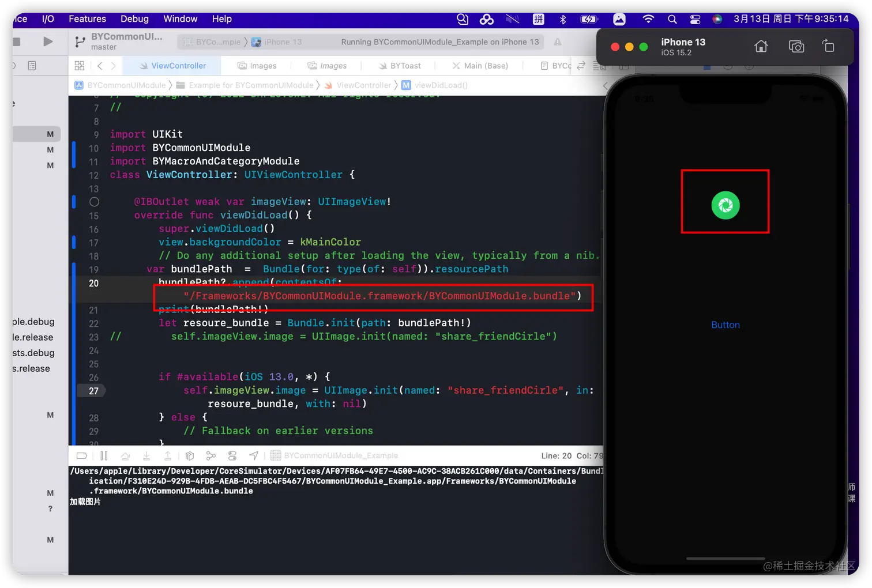Click the Running BYCommonUIModule_Example activity status
Screen dimensions: 872x588
440,42
